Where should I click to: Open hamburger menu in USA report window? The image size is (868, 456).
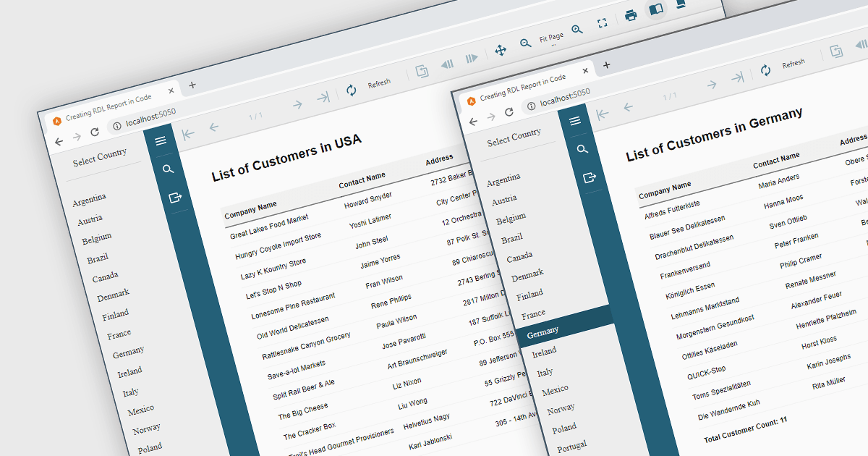[x=161, y=140]
